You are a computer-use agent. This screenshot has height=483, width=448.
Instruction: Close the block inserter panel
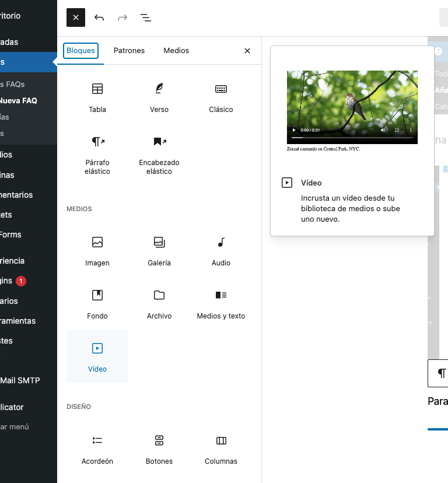click(247, 51)
